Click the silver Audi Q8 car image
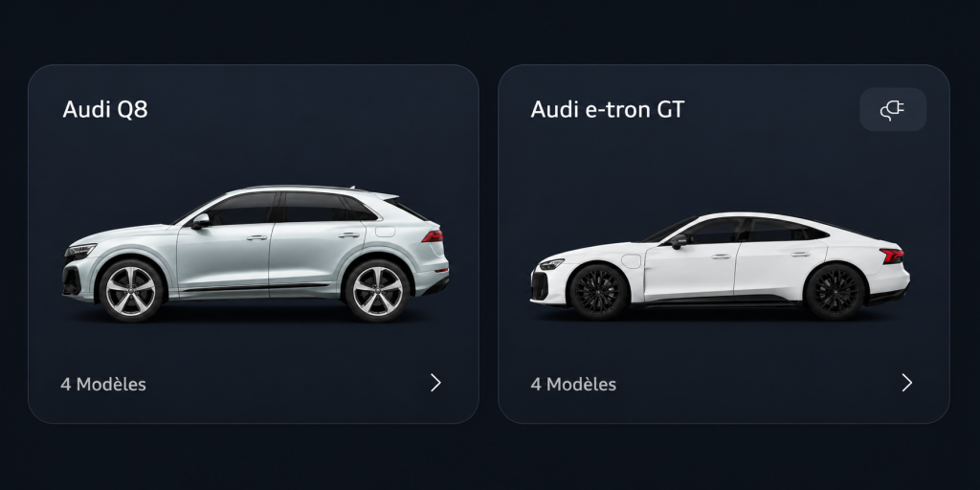Image resolution: width=980 pixels, height=490 pixels. coord(256,253)
